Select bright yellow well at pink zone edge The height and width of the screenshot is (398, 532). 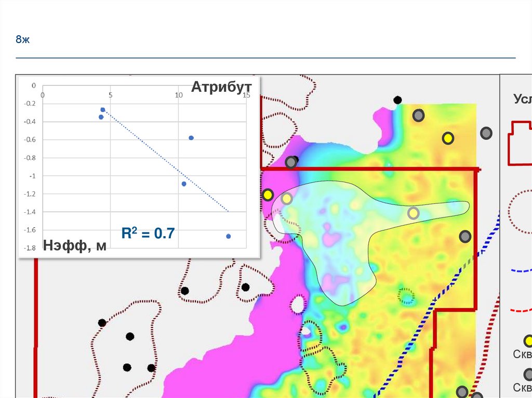[x=268, y=195]
